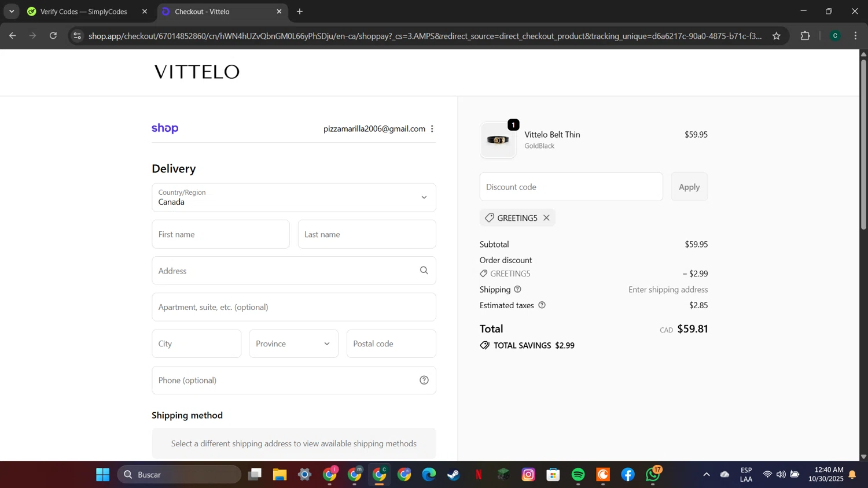868x488 pixels.
Task: Focus the First name field
Action: tap(221, 234)
